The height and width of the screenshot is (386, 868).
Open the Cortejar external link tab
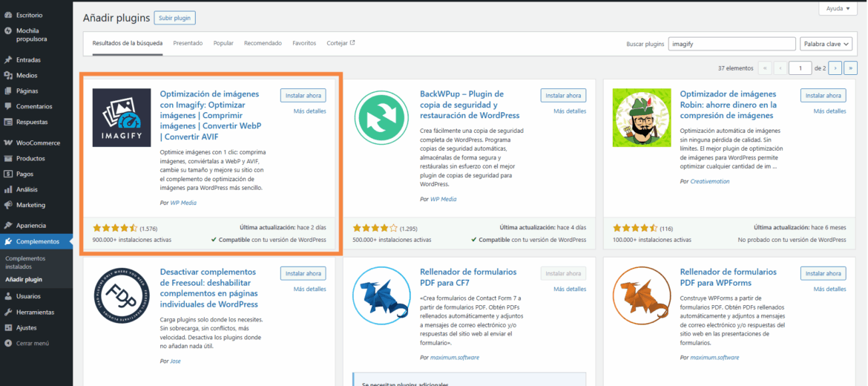coord(341,43)
